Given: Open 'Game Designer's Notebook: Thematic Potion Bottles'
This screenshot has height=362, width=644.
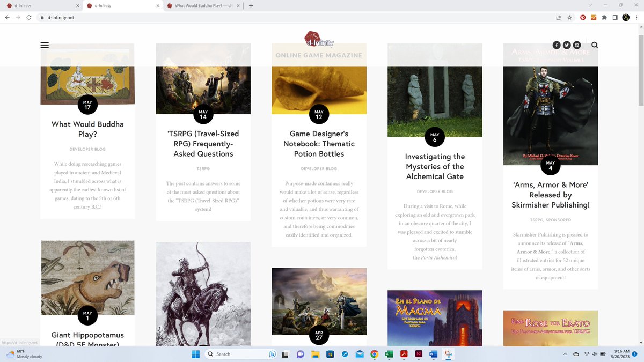Looking at the screenshot, I should pyautogui.click(x=319, y=143).
